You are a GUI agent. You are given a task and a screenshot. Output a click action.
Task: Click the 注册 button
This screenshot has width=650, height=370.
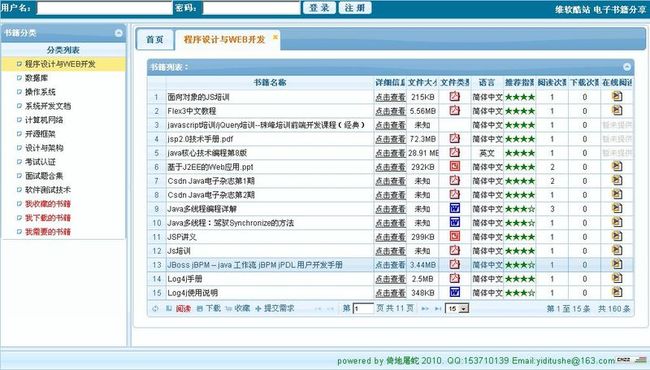tap(355, 8)
